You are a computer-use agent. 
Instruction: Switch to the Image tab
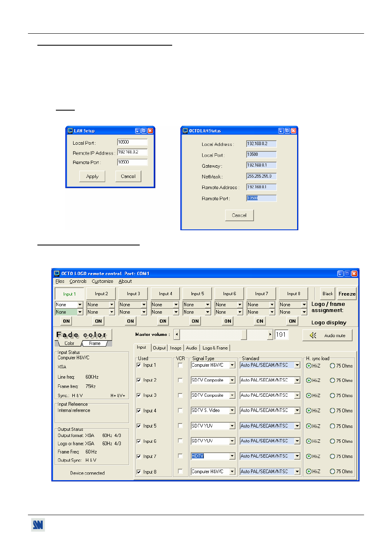pos(175,348)
